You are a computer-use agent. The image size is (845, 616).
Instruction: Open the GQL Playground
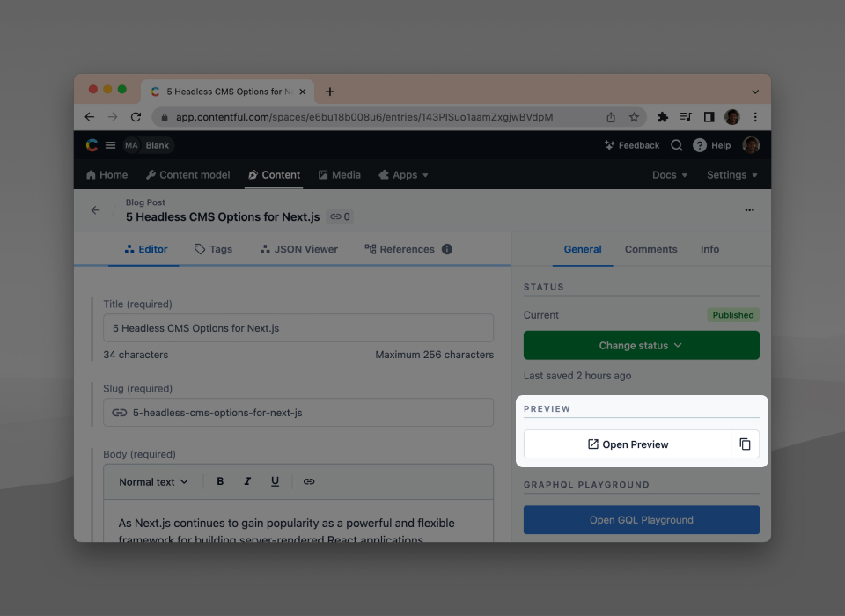coord(641,519)
